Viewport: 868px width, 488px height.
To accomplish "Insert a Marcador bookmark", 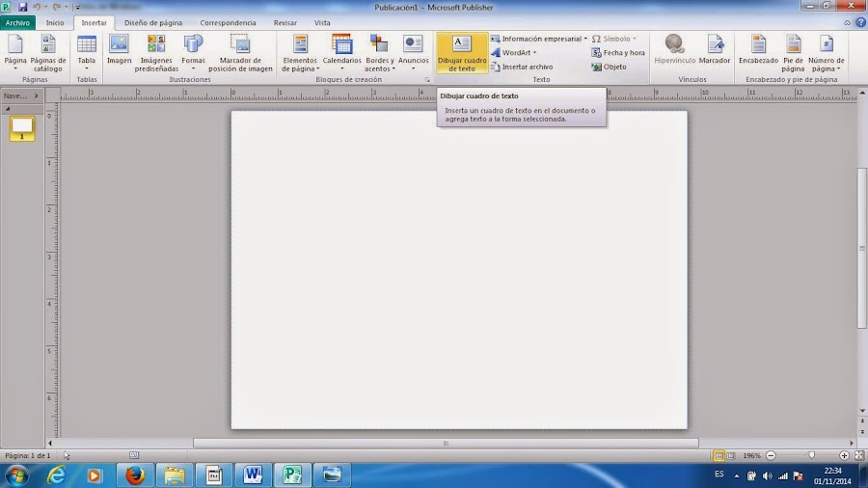I will (714, 50).
